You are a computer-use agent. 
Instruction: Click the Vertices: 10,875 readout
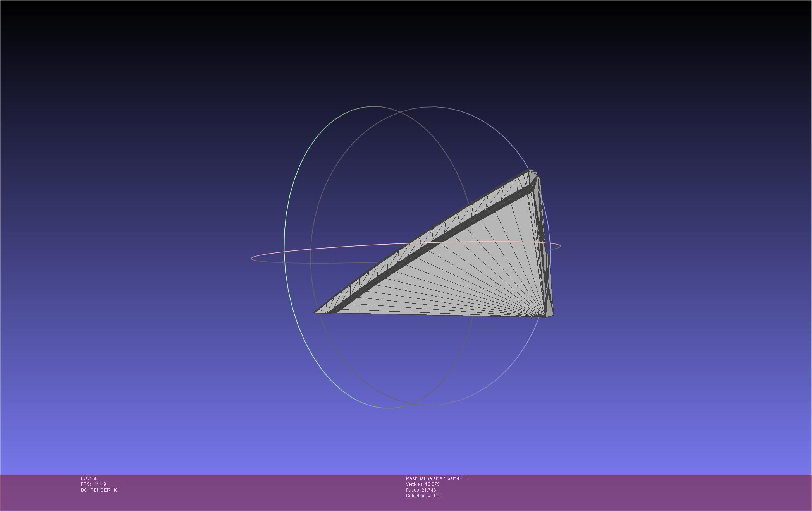(423, 484)
